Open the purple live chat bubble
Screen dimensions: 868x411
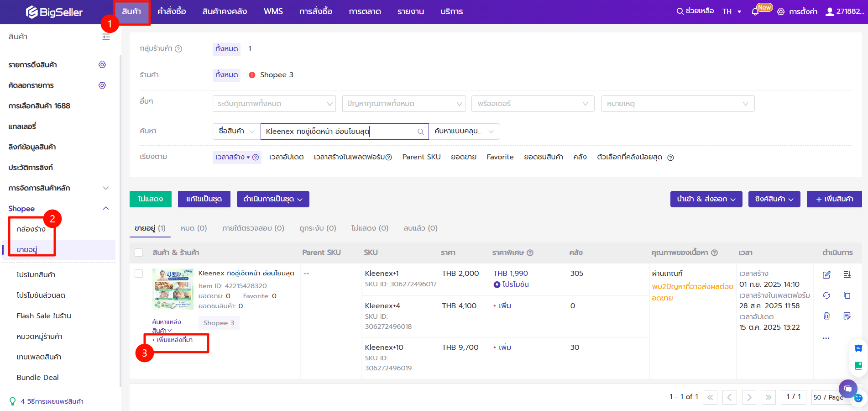click(848, 389)
